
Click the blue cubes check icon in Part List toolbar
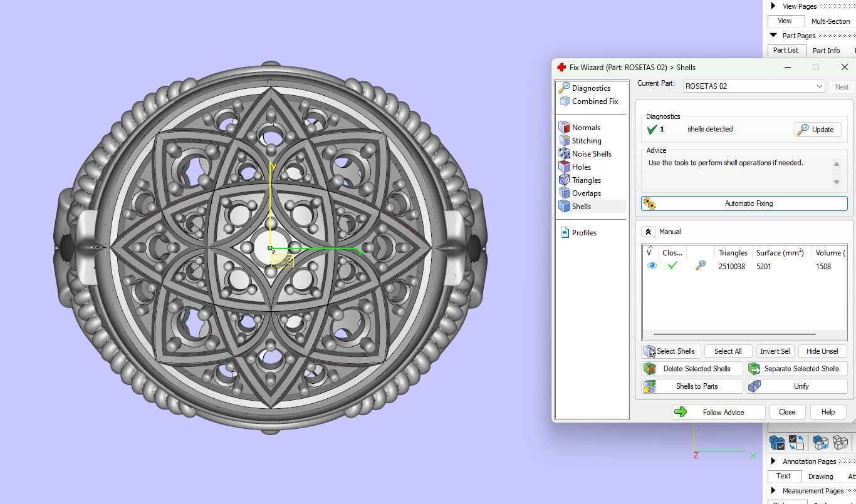click(x=777, y=443)
